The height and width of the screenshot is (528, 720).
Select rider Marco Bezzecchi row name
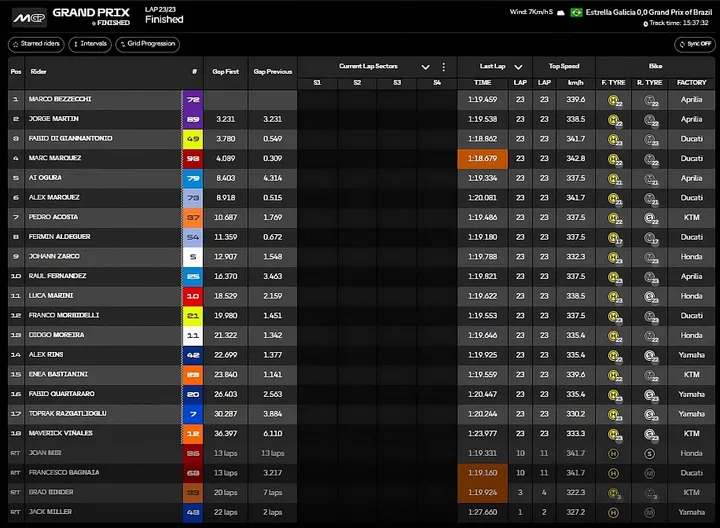pyautogui.click(x=60, y=99)
